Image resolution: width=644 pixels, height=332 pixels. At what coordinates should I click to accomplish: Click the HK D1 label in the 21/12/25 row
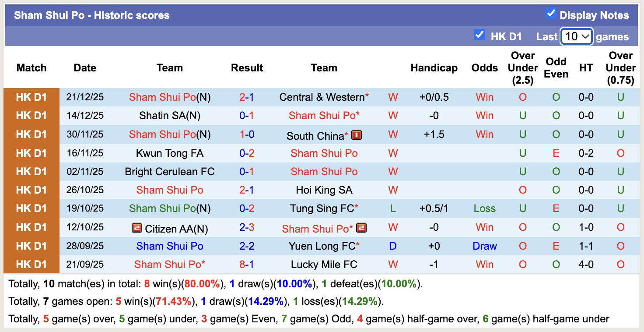31,97
